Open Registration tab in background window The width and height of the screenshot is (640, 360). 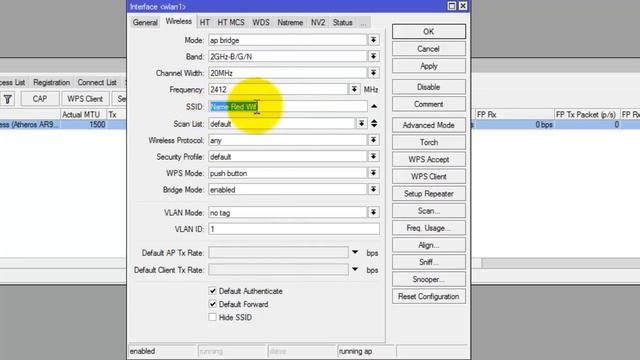pos(51,82)
